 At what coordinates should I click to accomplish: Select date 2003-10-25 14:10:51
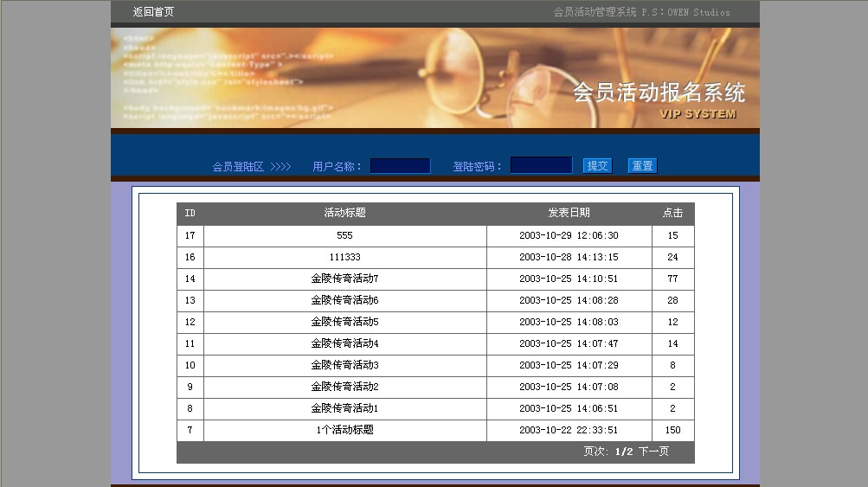[569, 279]
